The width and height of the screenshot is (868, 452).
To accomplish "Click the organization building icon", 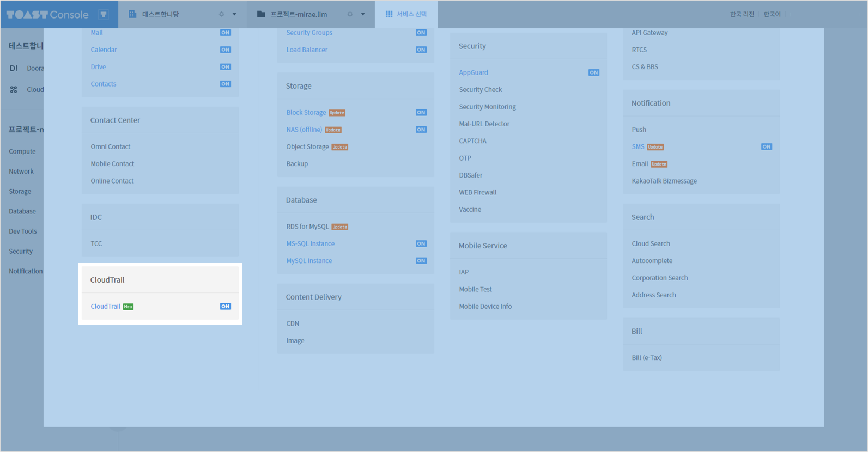I will (x=132, y=14).
